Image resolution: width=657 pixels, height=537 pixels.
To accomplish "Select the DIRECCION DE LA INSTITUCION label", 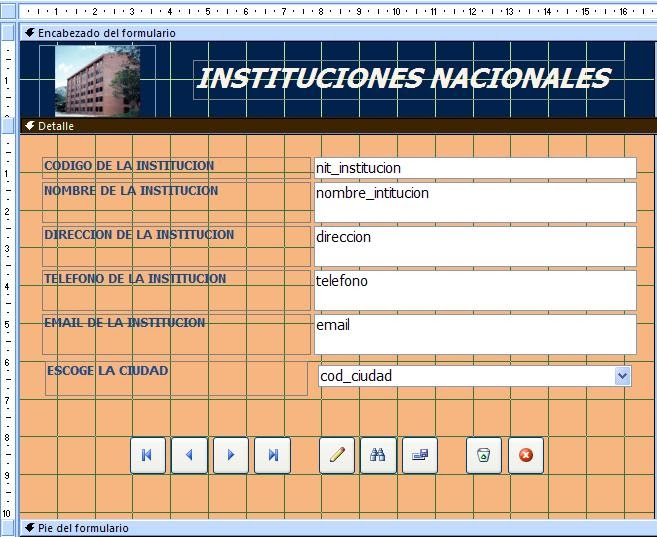I will pos(176,246).
